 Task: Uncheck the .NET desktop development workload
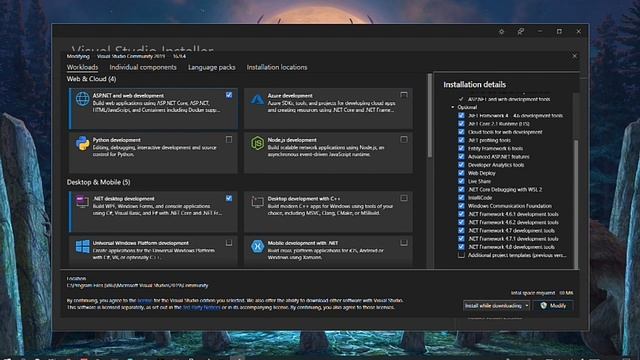(x=229, y=198)
